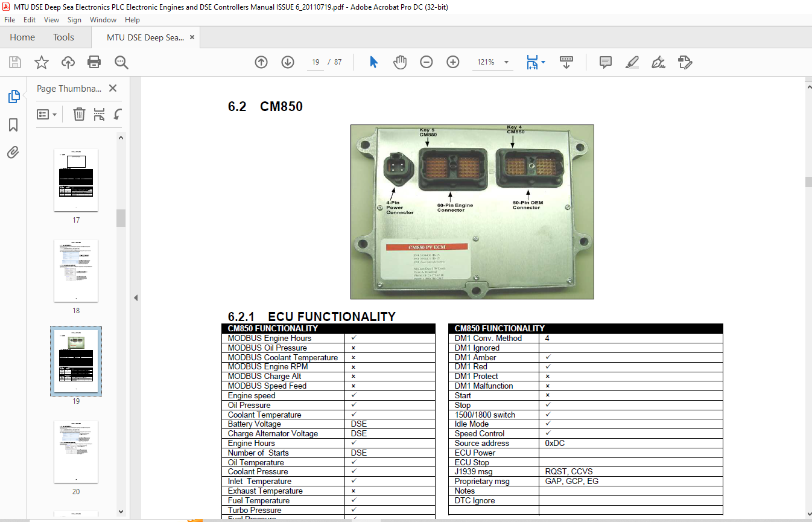The width and height of the screenshot is (812, 522).
Task: Click the CM850 ECM photo in the page
Action: [x=472, y=212]
